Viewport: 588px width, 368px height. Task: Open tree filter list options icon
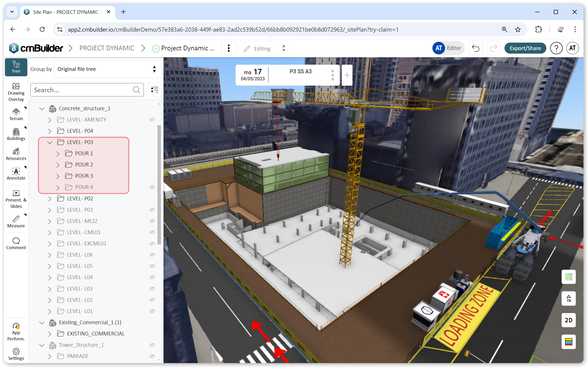[x=154, y=90]
